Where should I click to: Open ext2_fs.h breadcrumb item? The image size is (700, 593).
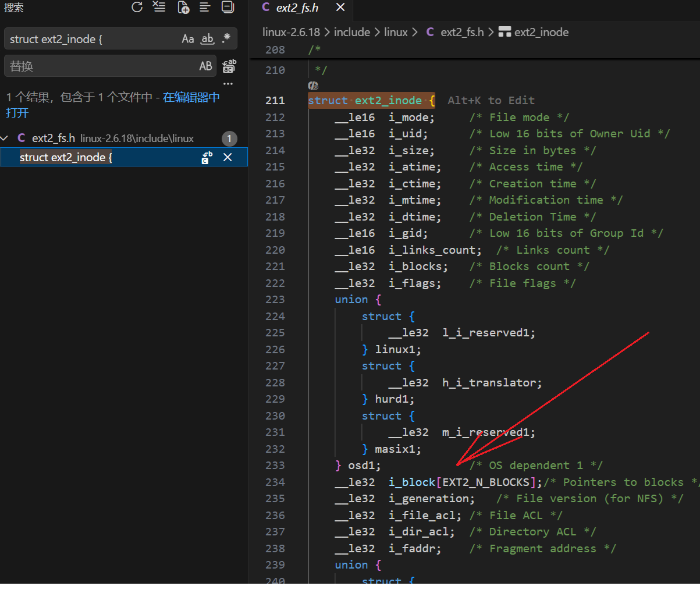[x=462, y=32]
